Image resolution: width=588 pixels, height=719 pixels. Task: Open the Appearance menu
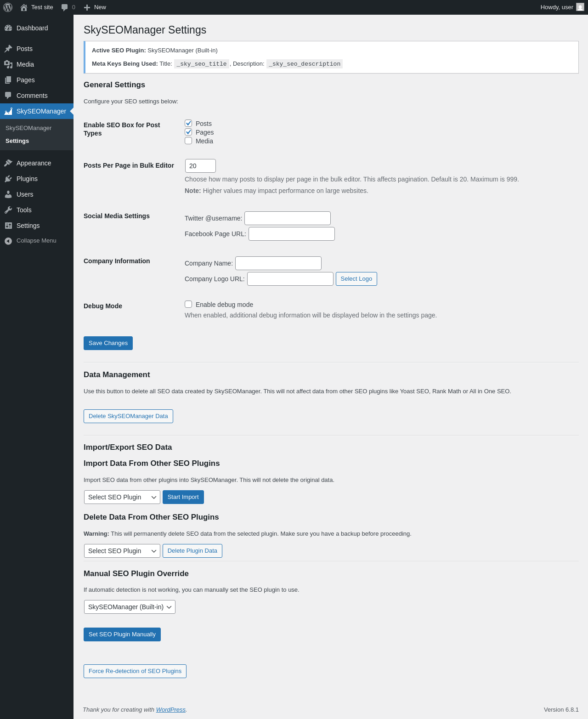click(34, 163)
